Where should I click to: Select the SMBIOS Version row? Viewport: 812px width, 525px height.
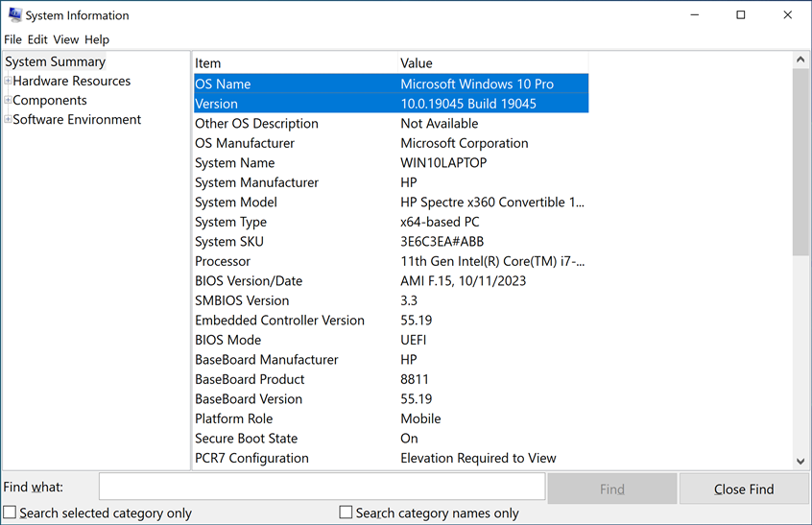(x=391, y=300)
